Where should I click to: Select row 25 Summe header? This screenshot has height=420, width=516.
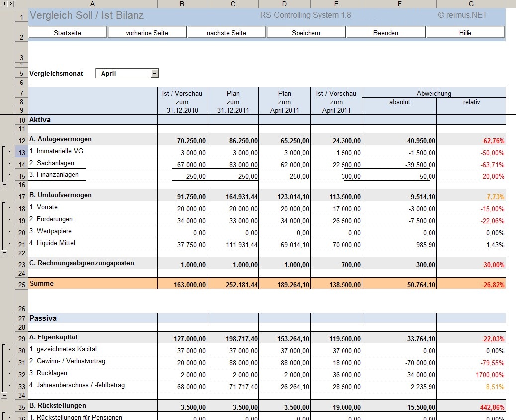[22, 284]
